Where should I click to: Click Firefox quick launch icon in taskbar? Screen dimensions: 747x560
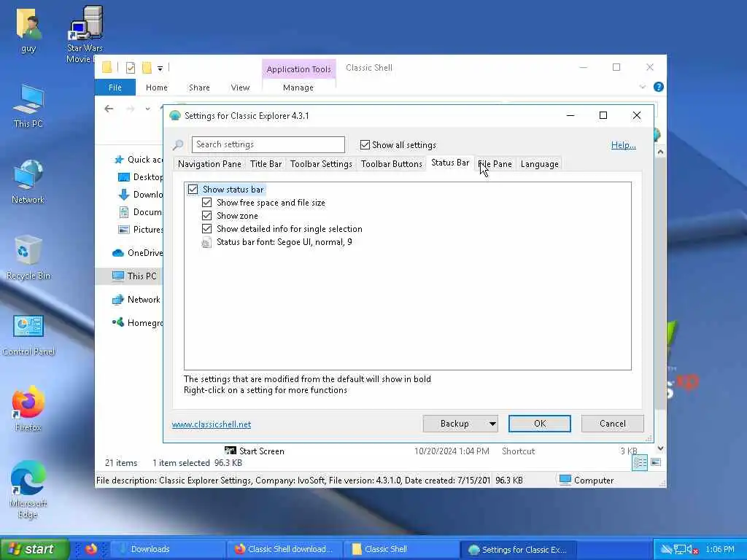point(91,549)
